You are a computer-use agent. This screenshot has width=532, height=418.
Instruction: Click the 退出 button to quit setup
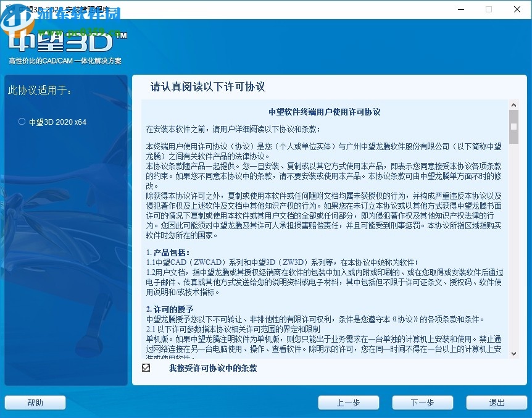tap(496, 402)
